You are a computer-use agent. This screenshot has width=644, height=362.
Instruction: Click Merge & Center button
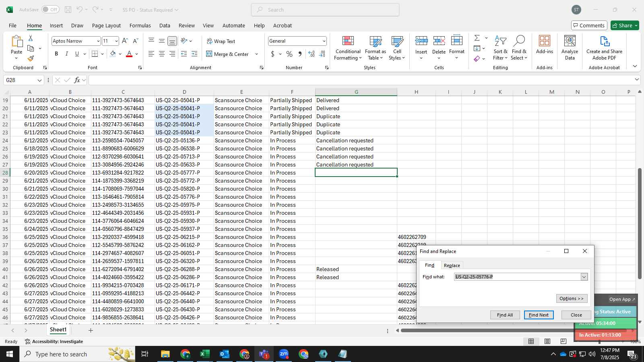228,54
